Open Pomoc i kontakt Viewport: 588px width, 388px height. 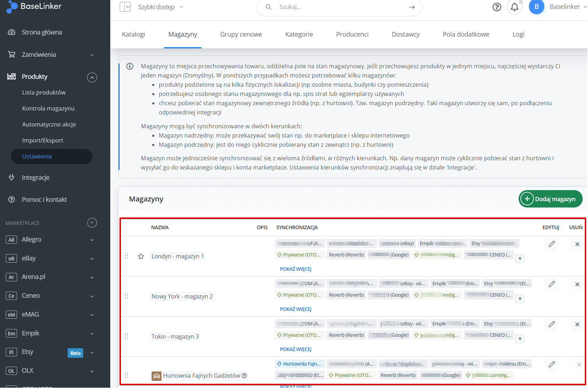coord(44,200)
